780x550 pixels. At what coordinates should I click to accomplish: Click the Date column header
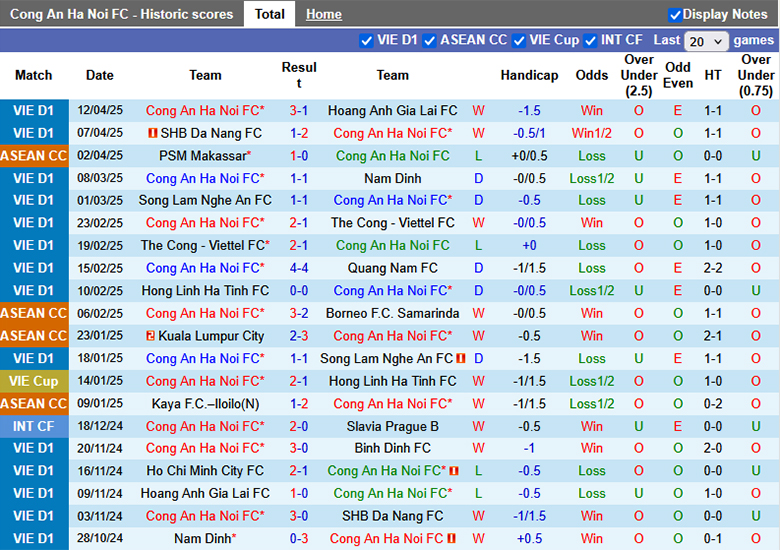click(x=99, y=75)
